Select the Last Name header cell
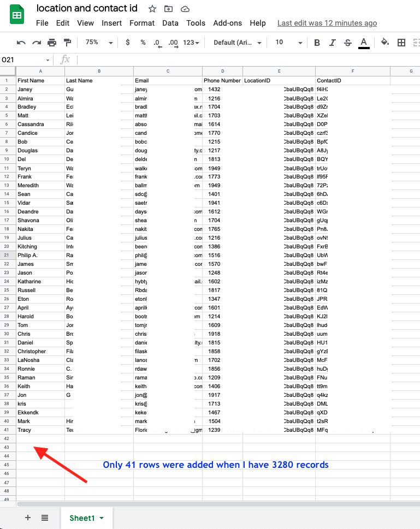The height and width of the screenshot is (529, 420). point(99,81)
